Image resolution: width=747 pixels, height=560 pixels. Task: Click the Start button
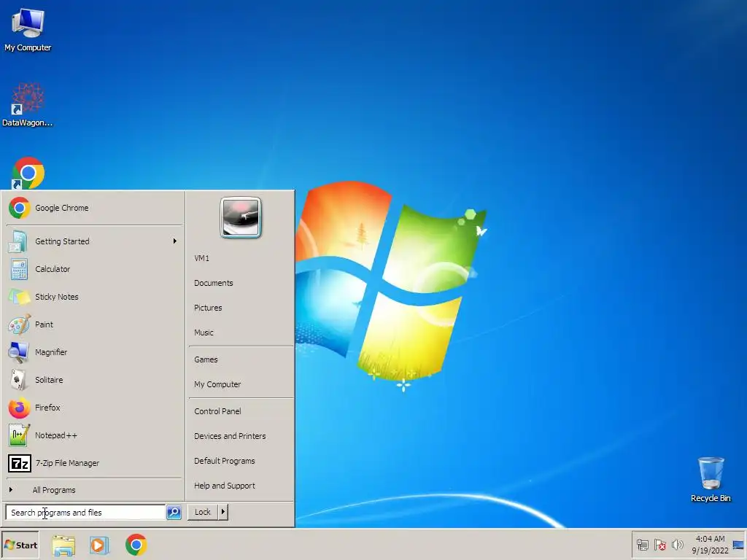(x=20, y=545)
